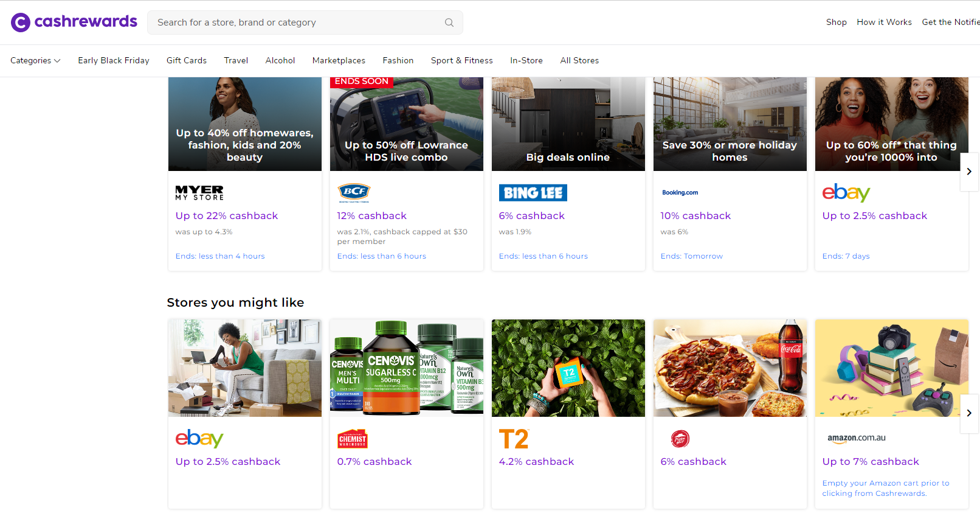Open Early Black Friday menu item
The height and width of the screenshot is (530, 980).
114,60
